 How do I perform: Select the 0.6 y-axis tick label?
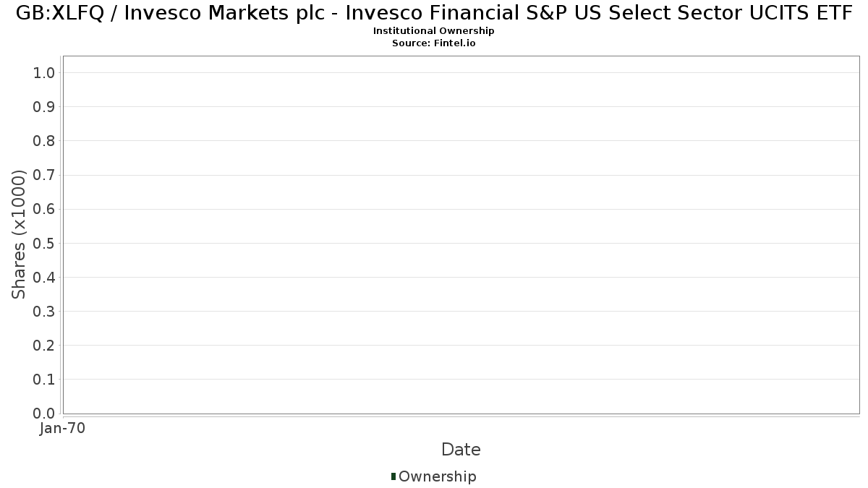44,209
